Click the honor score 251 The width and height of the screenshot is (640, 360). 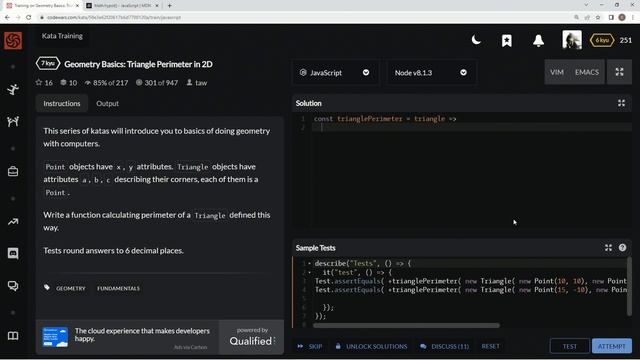[x=625, y=40]
